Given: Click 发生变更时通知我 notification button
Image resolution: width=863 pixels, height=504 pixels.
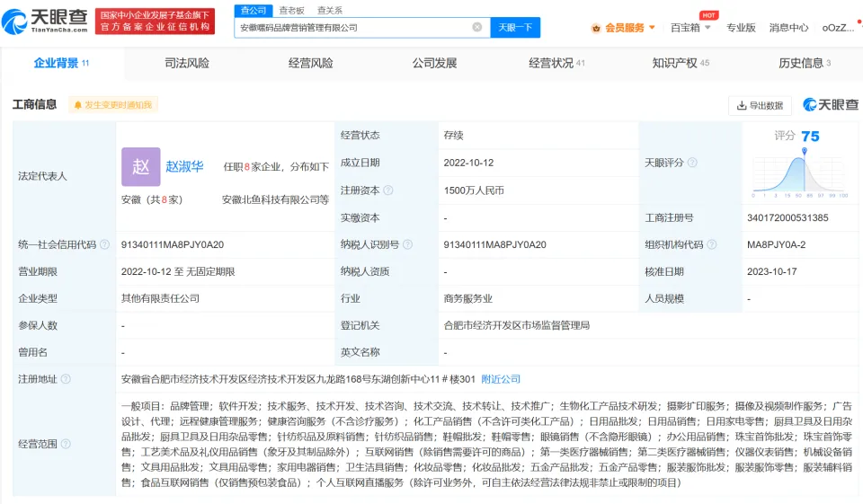Looking at the screenshot, I should pos(113,104).
